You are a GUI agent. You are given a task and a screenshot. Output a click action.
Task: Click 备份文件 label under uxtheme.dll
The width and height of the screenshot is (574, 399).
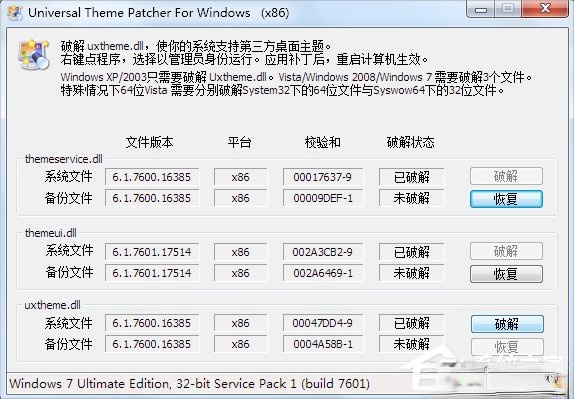coord(68,344)
